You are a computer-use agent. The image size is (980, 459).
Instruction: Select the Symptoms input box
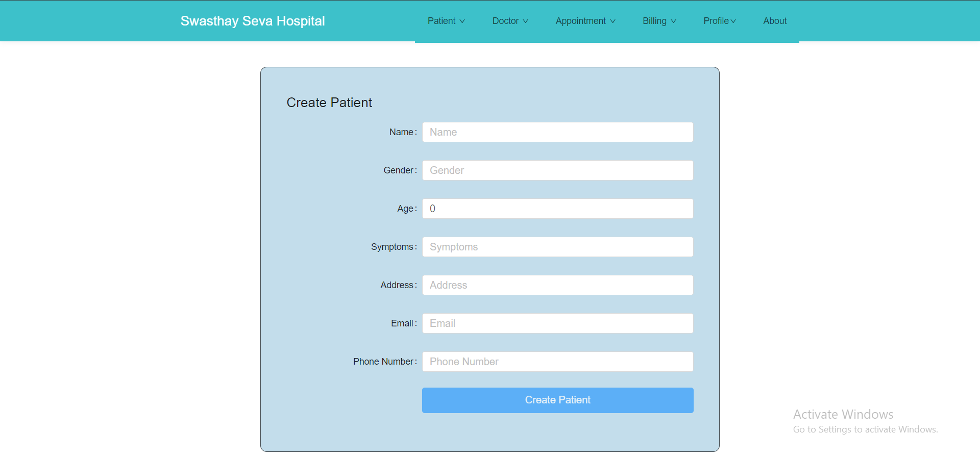click(557, 247)
